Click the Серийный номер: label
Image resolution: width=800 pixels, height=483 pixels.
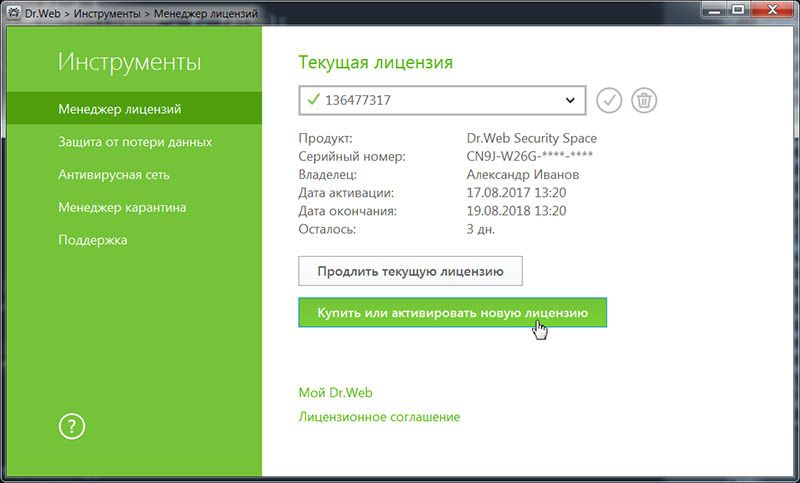pyautogui.click(x=352, y=156)
